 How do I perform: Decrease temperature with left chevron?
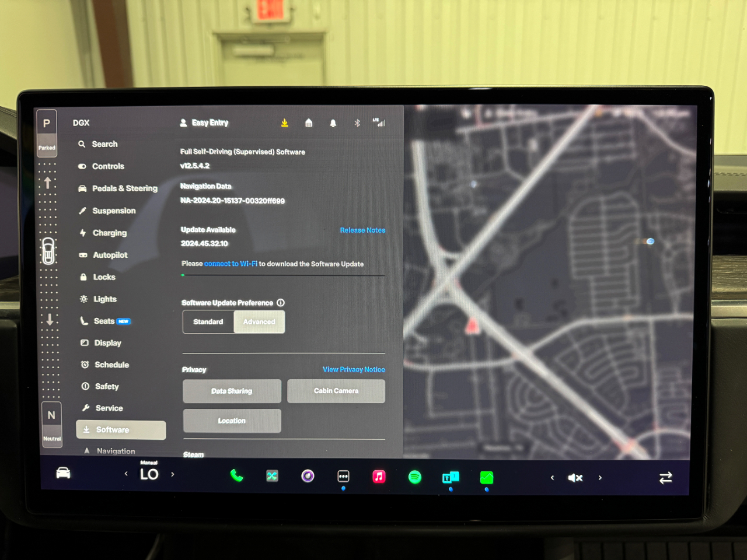coord(126,474)
